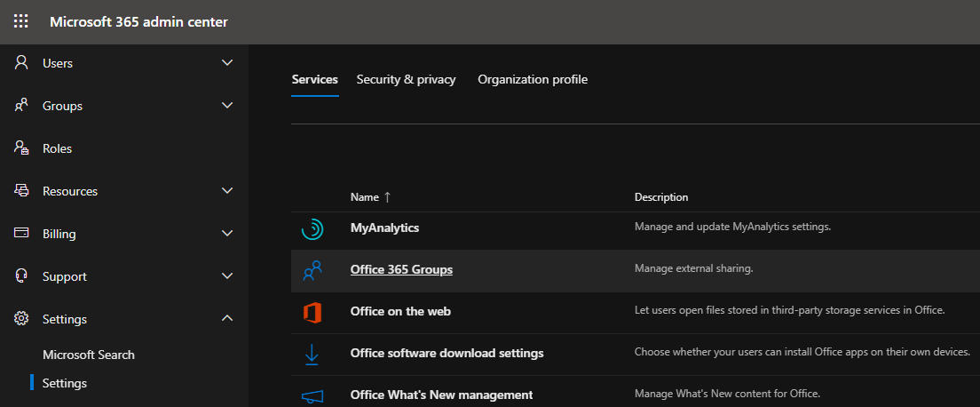Expand the Support menu chevron
The height and width of the screenshot is (407, 980).
click(x=227, y=275)
